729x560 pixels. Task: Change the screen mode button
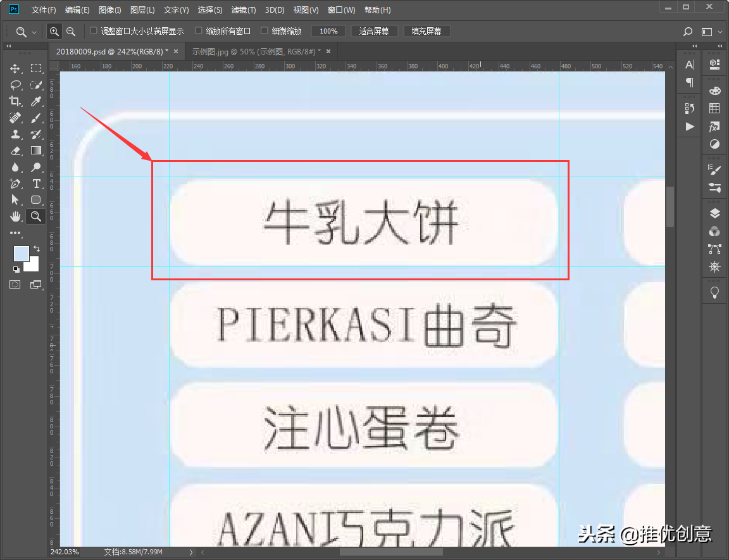point(36,284)
